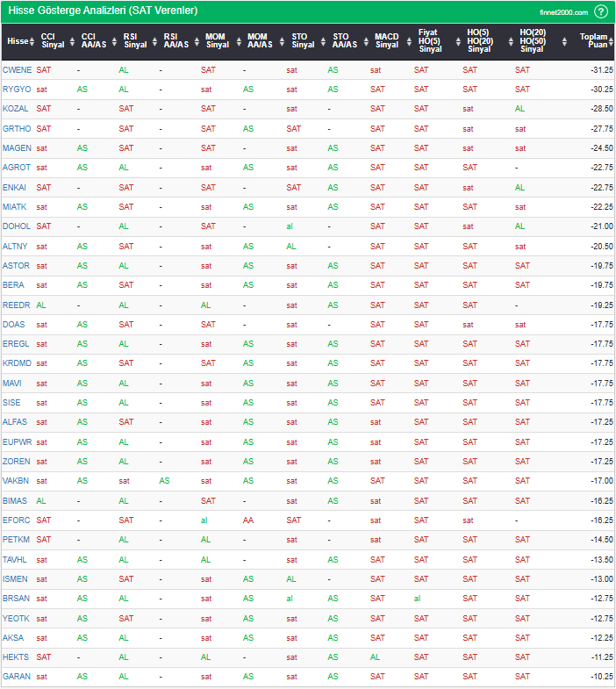Open the SISE stock link
The width and height of the screenshot is (616, 689).
[x=11, y=403]
